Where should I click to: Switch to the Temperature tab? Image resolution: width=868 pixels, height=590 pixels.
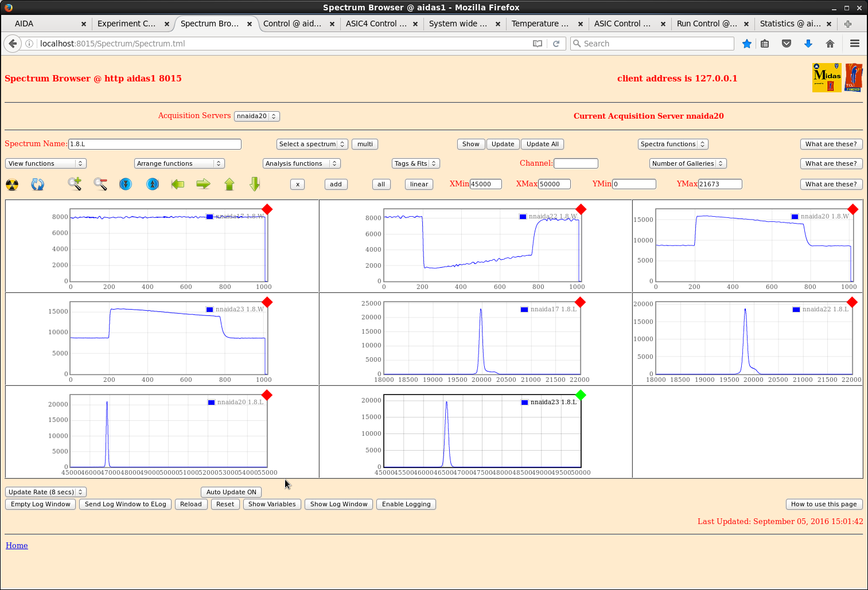pyautogui.click(x=540, y=24)
